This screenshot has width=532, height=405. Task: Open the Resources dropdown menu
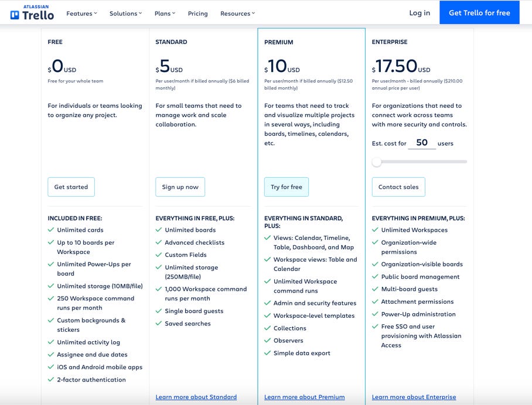tap(237, 12)
